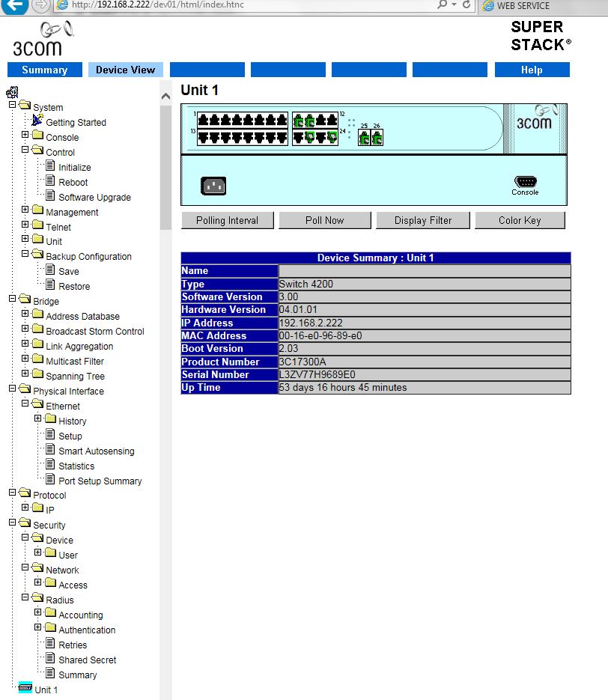Click the MAC Address value 00-16-e0-96-89-e0

tap(320, 335)
